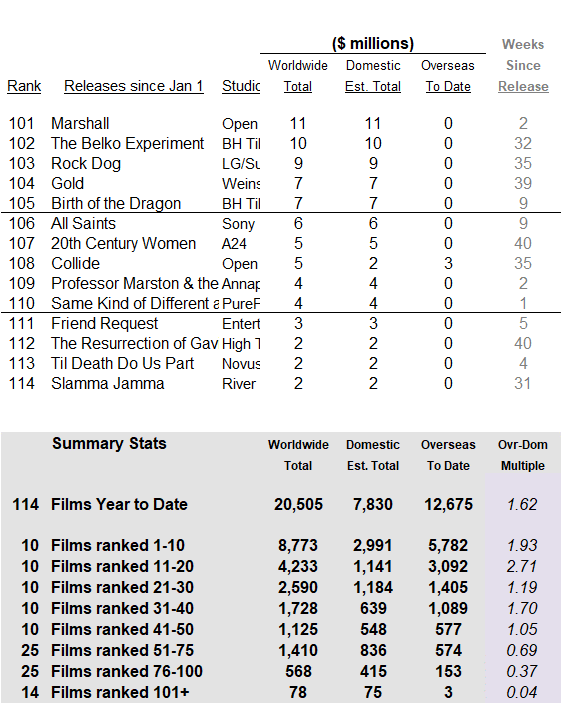561x703 pixels.
Task: Click 'Same Kind of Different' title cell
Action: pyautogui.click(x=135, y=304)
